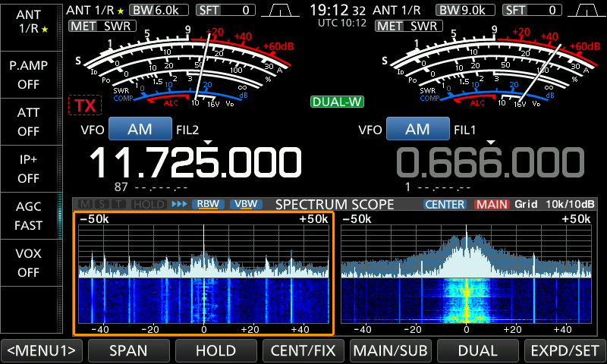Tap main MET SWR meter selector
This screenshot has width=607, height=364.
(102, 26)
